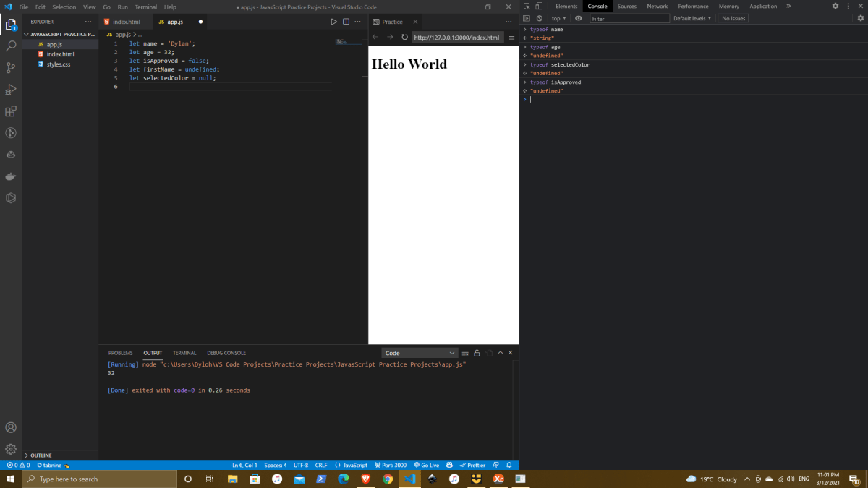Run code with the play icon
Image resolution: width=868 pixels, height=488 pixels.
click(333, 22)
